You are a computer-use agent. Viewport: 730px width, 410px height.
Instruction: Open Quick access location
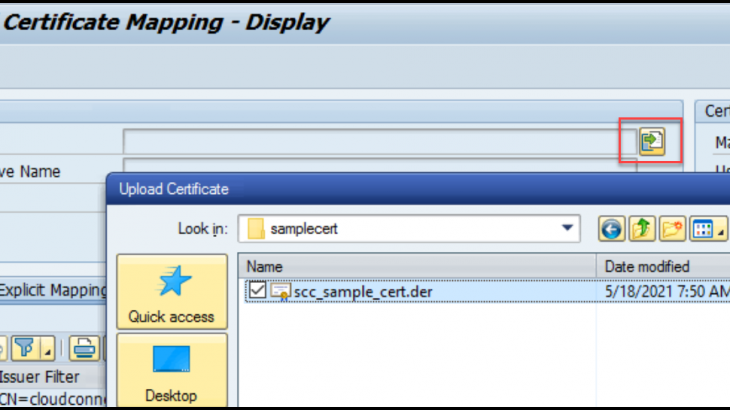pos(171,291)
